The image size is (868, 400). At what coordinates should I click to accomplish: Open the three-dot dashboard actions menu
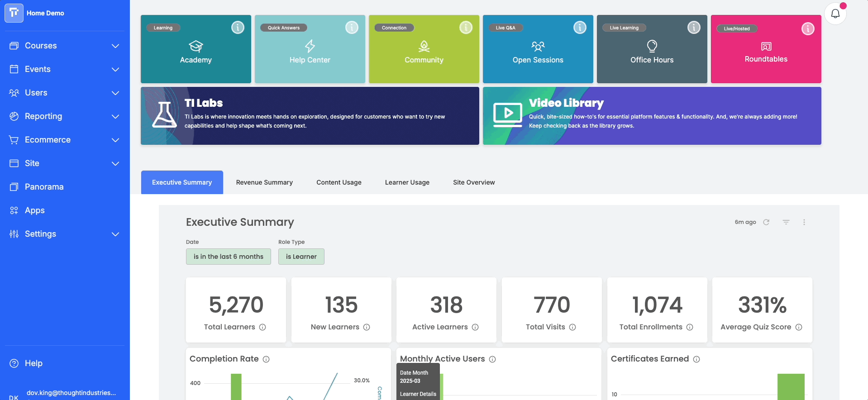(x=804, y=222)
